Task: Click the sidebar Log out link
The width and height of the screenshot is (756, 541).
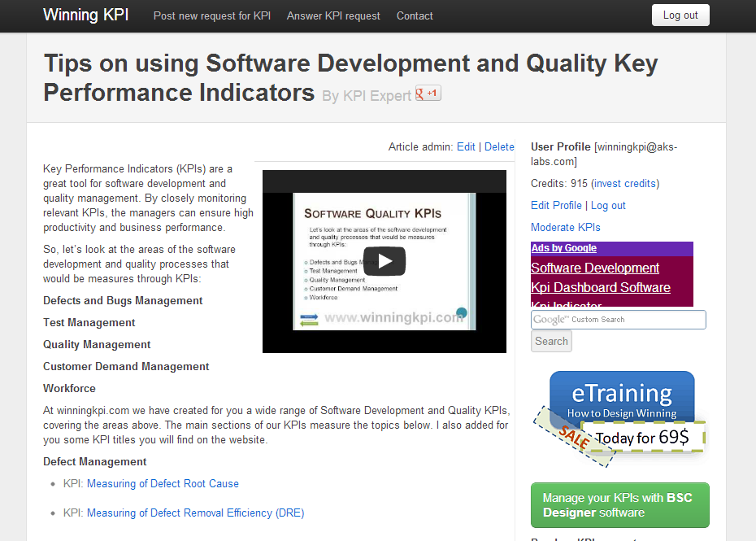Action: pyautogui.click(x=608, y=206)
